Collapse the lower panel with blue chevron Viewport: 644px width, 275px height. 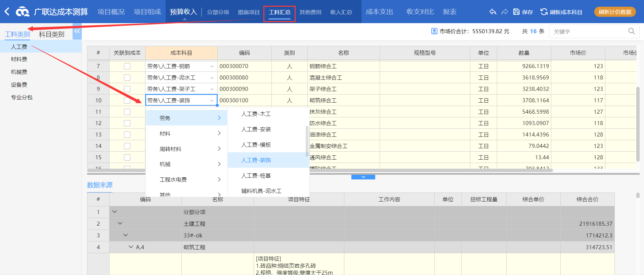[363, 177]
